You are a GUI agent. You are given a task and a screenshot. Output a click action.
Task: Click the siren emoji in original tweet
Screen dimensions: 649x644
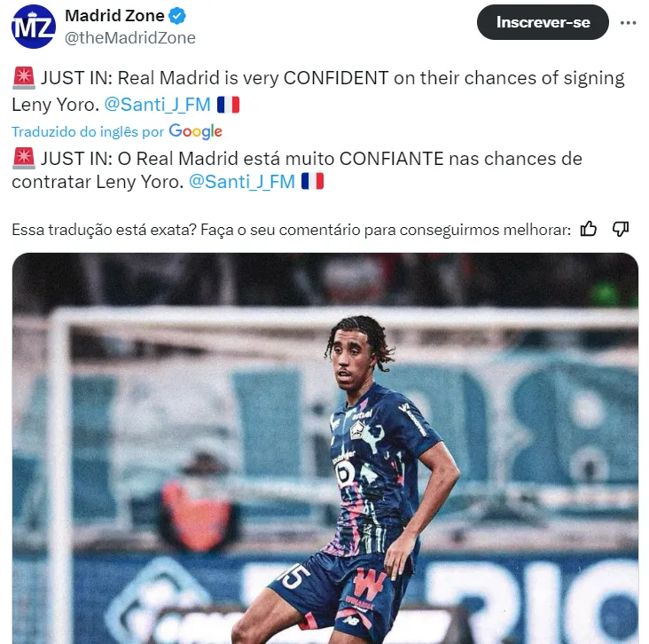tap(24, 78)
